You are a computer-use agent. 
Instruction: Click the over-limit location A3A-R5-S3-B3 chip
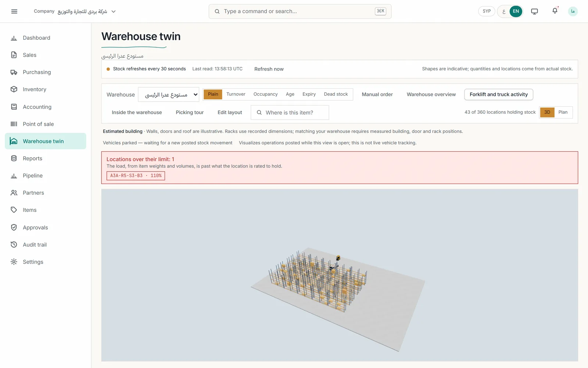tap(136, 176)
